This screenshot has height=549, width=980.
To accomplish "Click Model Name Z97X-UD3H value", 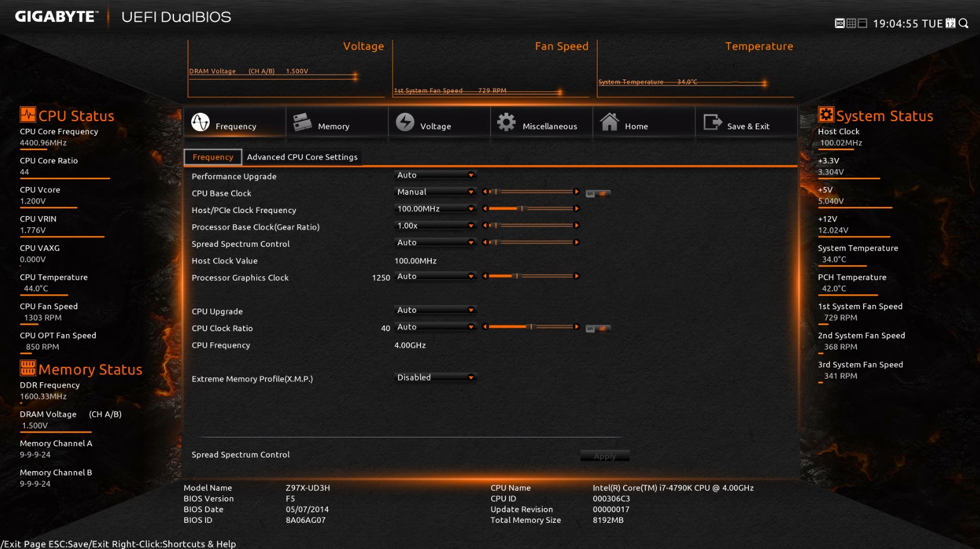I will tap(308, 488).
